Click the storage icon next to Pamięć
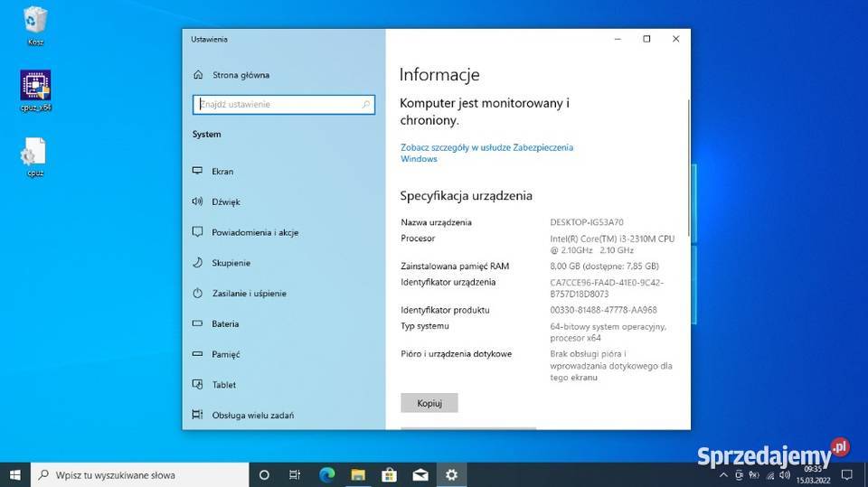This screenshot has width=868, height=487. 197,353
